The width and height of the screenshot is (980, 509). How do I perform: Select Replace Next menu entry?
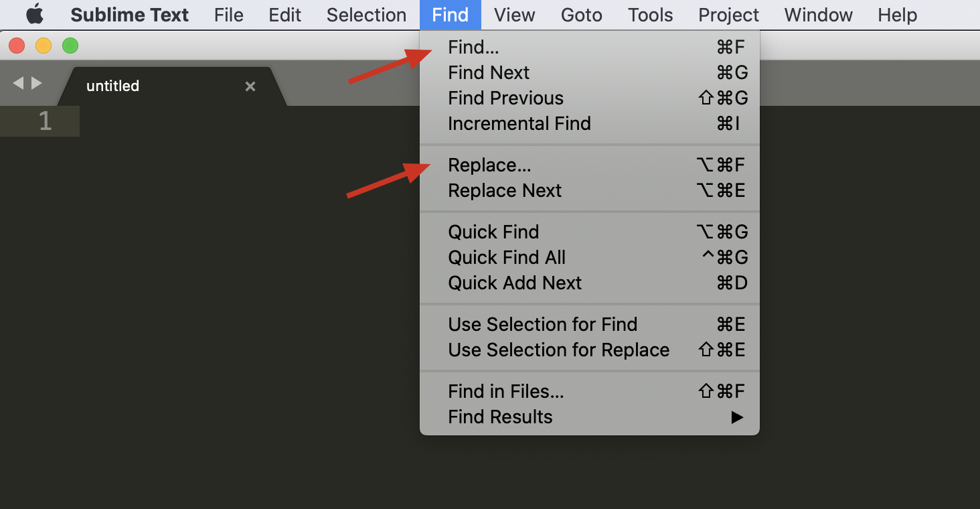coord(505,190)
